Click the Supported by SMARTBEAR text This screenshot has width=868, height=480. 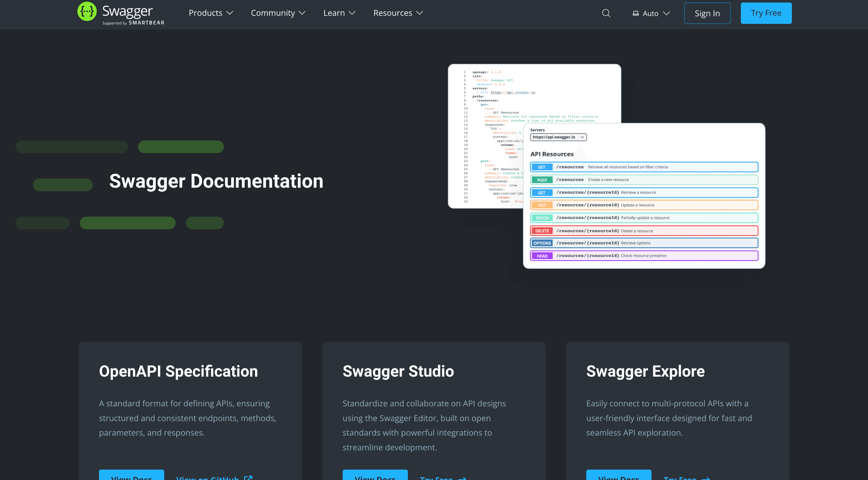click(133, 23)
